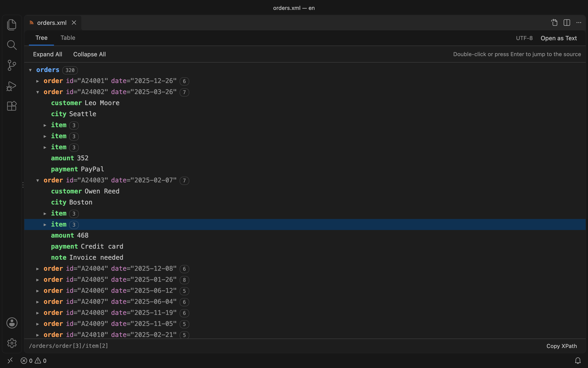The image size is (588, 368).
Task: Select the 'city Seattle' row
Action: tap(305, 114)
